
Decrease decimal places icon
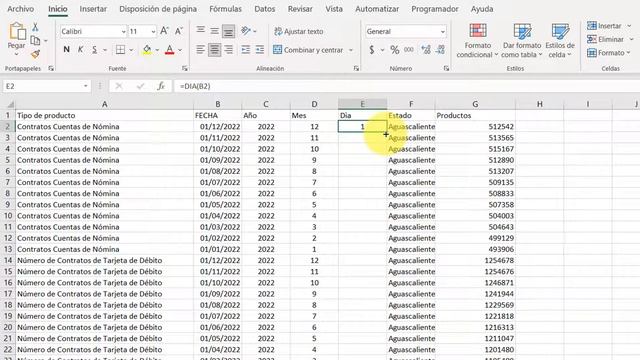(x=440, y=50)
